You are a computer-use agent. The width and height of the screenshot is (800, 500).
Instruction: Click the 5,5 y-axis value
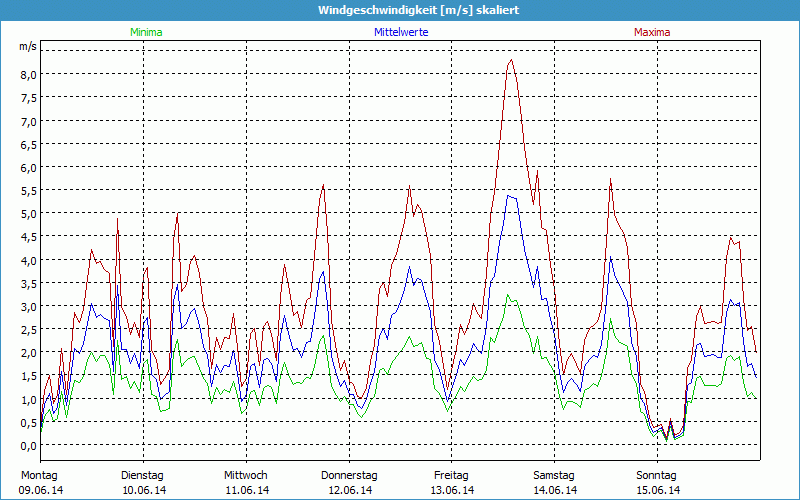point(28,191)
